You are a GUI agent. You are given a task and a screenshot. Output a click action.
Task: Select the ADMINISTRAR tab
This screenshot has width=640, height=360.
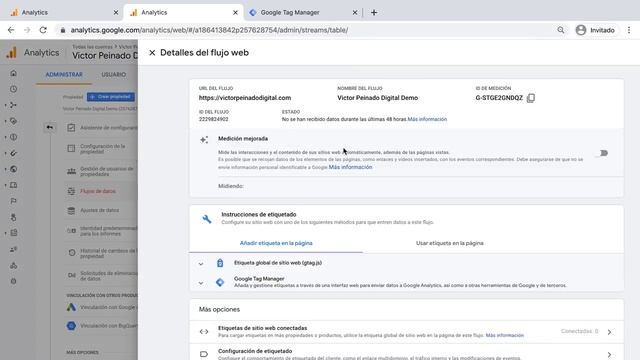click(x=64, y=75)
